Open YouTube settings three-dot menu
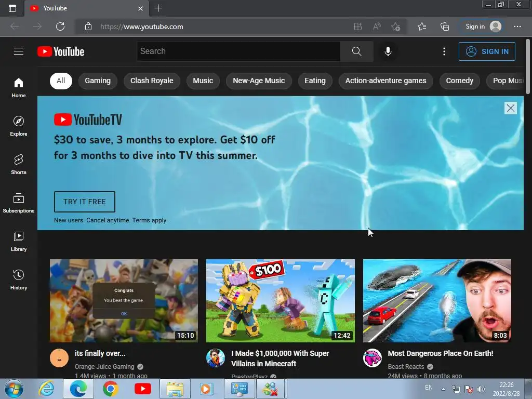532x399 pixels. (x=444, y=51)
